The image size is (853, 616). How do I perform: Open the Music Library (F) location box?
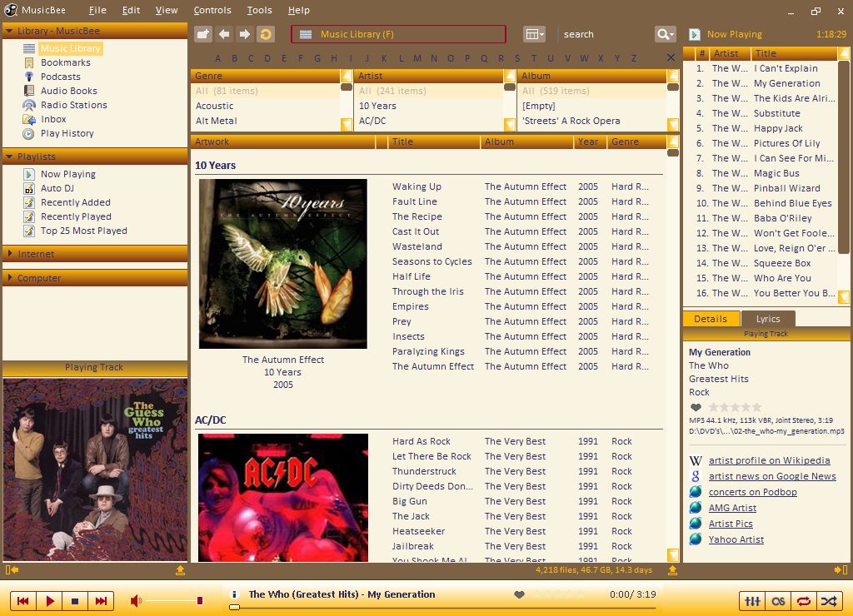(398, 34)
